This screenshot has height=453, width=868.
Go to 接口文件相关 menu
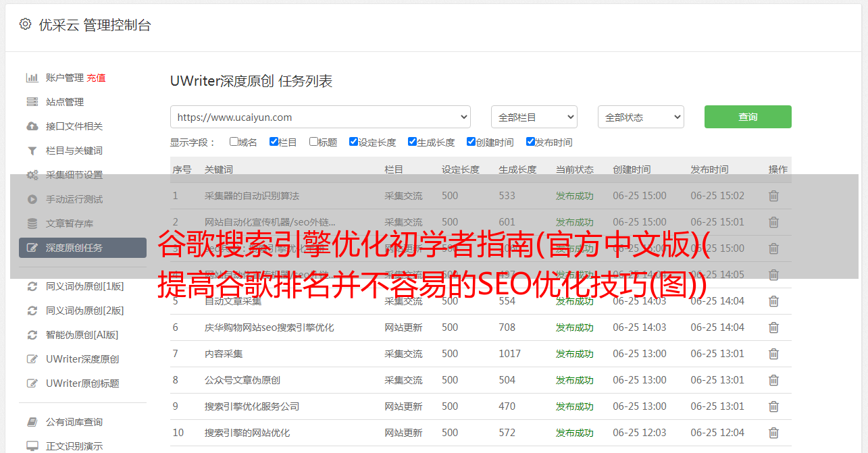coord(74,126)
